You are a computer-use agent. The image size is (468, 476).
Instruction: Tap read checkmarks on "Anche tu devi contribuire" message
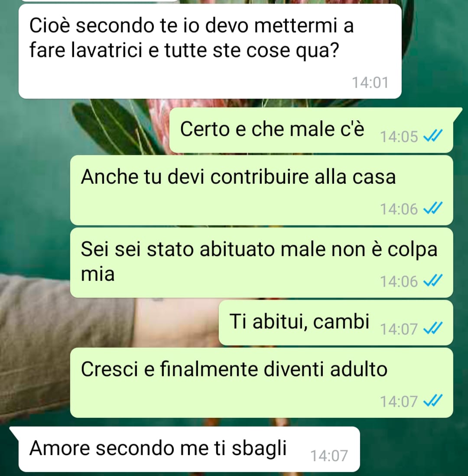433,208
